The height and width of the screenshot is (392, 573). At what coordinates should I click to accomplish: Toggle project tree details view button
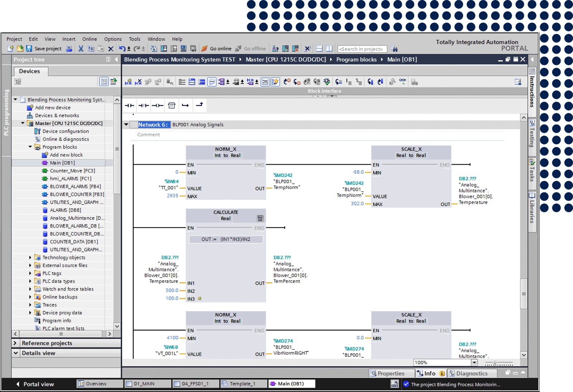click(x=103, y=82)
